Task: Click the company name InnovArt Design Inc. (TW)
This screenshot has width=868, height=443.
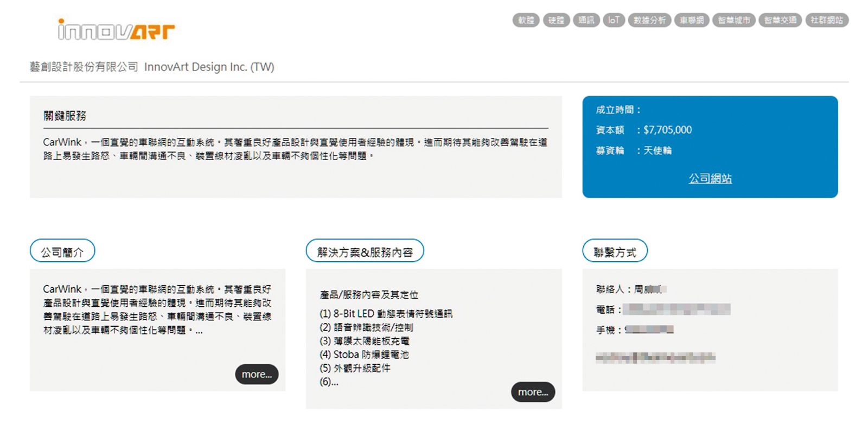Action: [x=209, y=67]
